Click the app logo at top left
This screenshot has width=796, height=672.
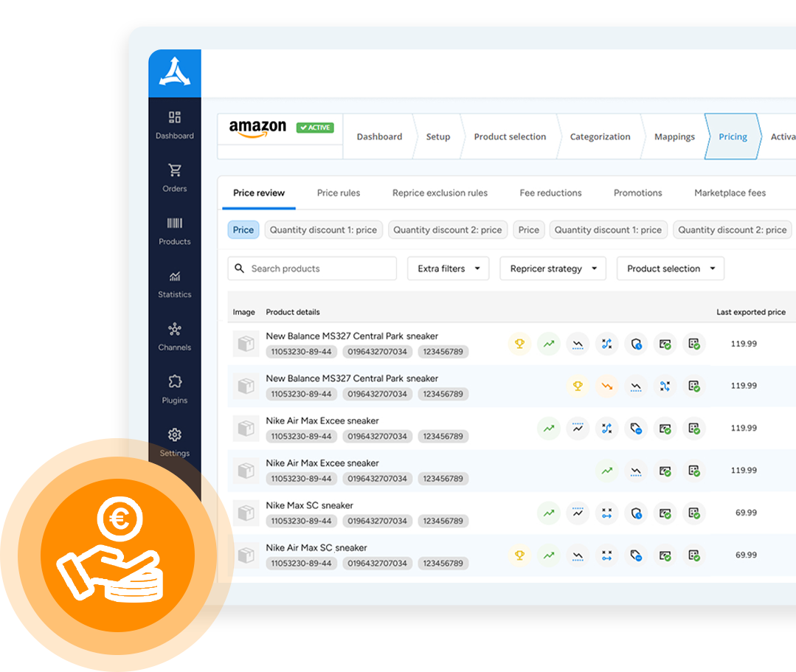click(175, 73)
